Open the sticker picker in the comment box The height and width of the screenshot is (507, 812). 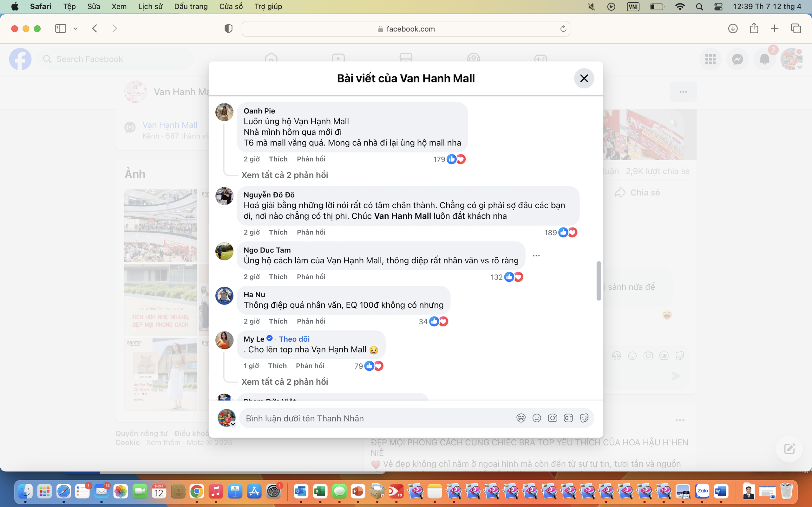pos(584,418)
